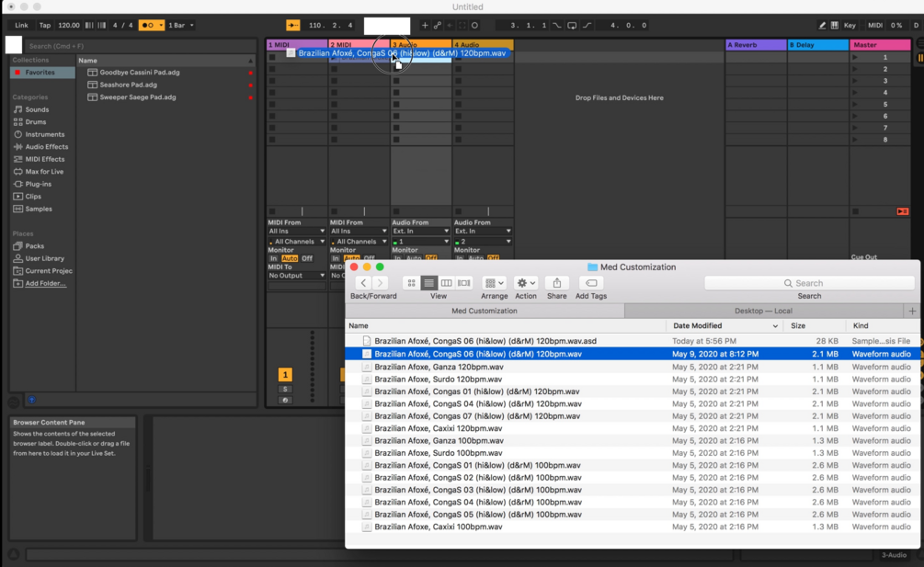Select Favorites collection in browser
924x567 pixels.
tap(42, 73)
